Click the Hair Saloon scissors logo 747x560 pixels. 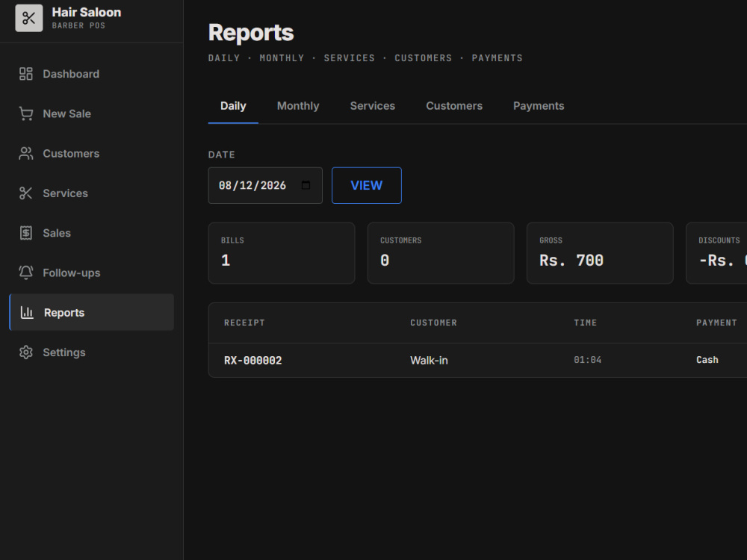(29, 18)
